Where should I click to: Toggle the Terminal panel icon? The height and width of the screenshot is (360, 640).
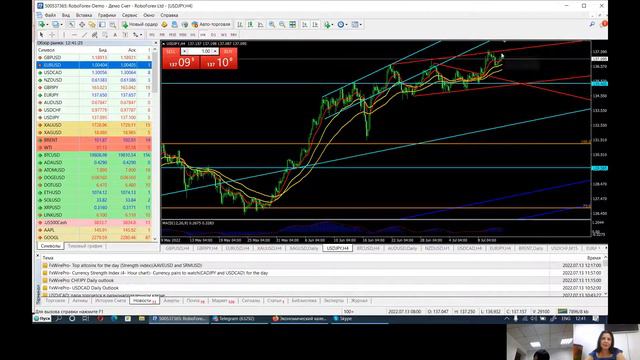(101, 24)
